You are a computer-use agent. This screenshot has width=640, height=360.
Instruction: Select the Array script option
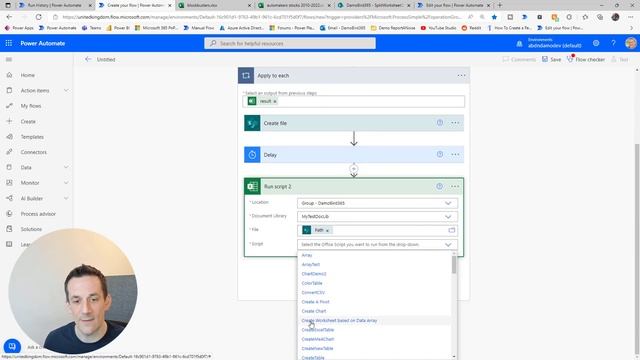click(307, 255)
